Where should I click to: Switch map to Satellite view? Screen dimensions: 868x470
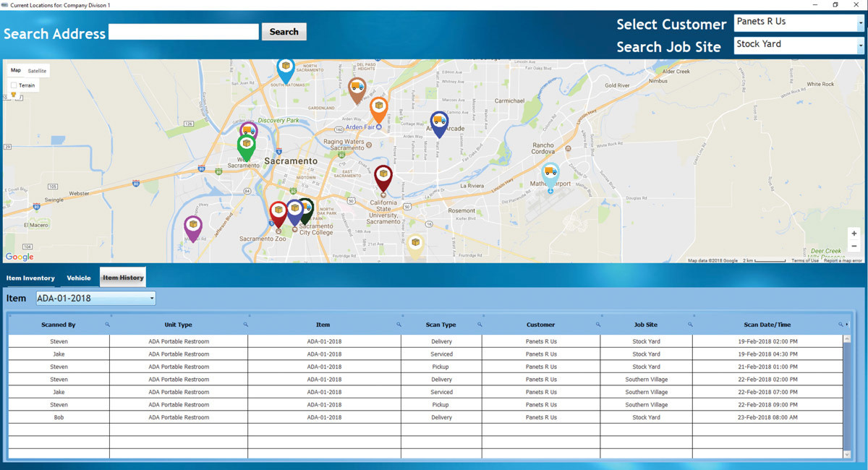point(37,71)
